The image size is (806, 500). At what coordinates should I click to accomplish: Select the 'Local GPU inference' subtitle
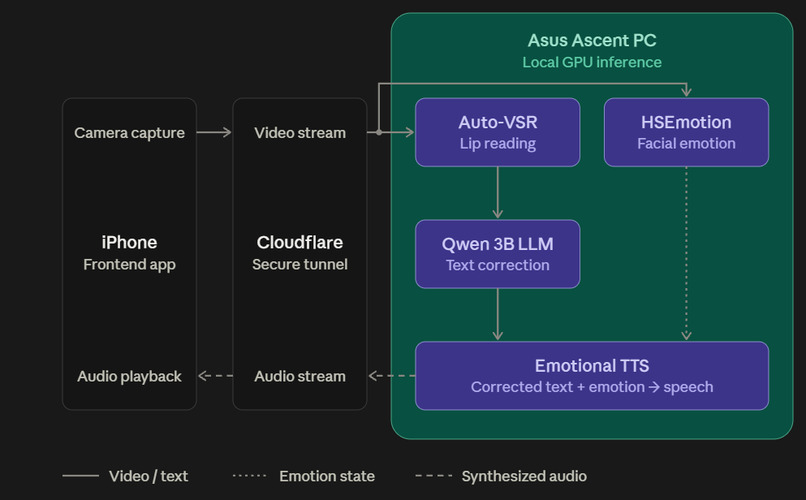592,62
